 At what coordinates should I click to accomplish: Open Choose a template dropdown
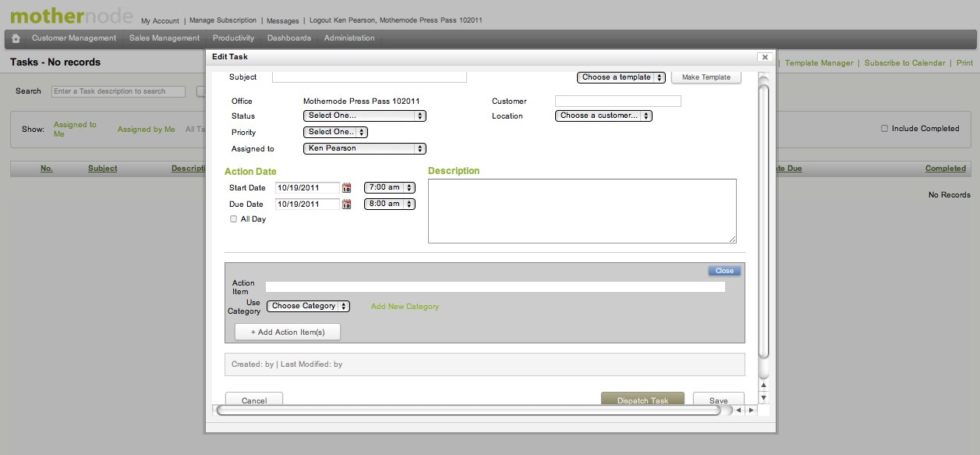click(621, 77)
